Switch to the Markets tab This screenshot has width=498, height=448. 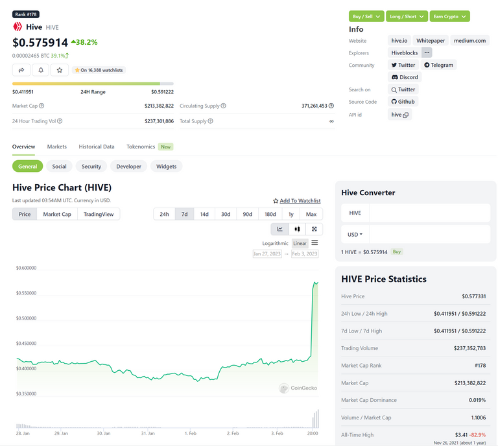tap(57, 147)
